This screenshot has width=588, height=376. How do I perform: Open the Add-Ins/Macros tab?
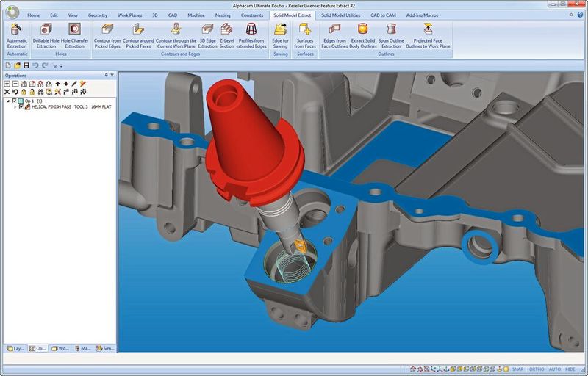[x=422, y=15]
